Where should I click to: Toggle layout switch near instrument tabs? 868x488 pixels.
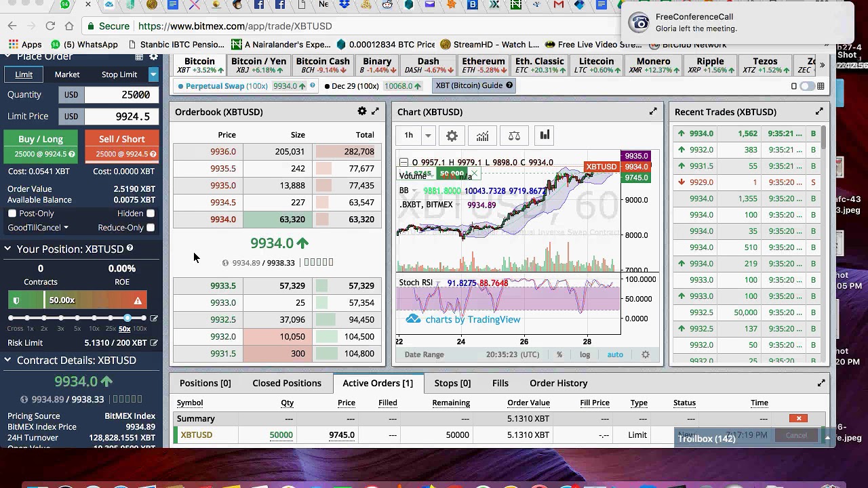807,86
